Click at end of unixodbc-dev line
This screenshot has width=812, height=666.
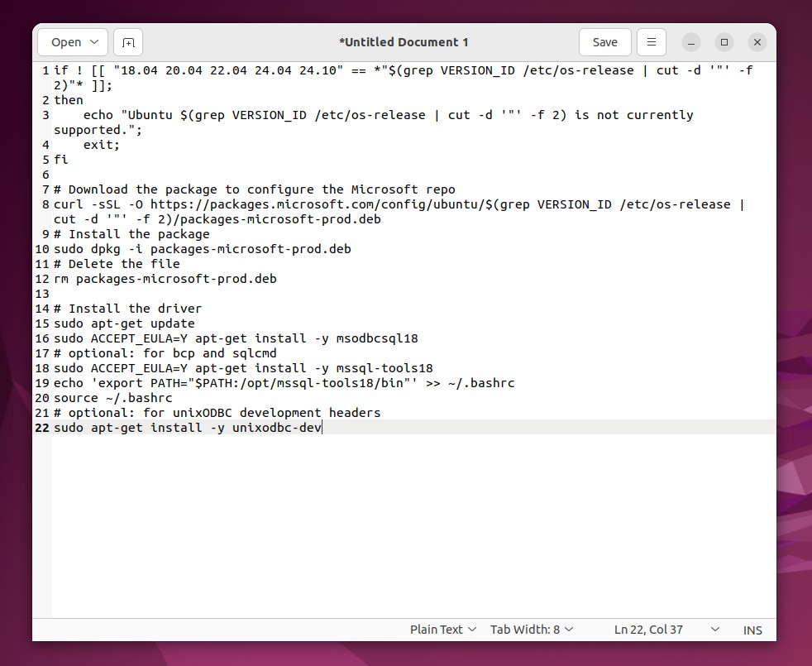tap(322, 428)
